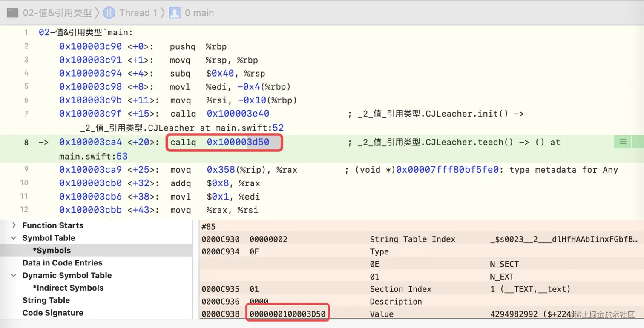Click callq 0x100003d50 on current line

pyautogui.click(x=220, y=142)
